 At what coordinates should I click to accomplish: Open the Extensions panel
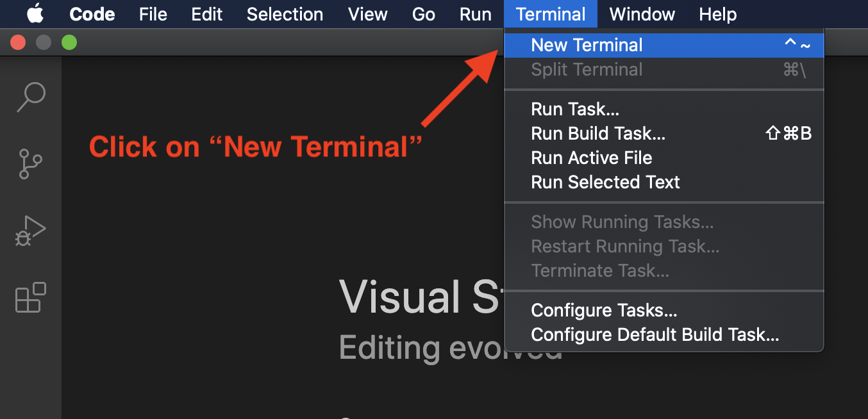tap(29, 297)
